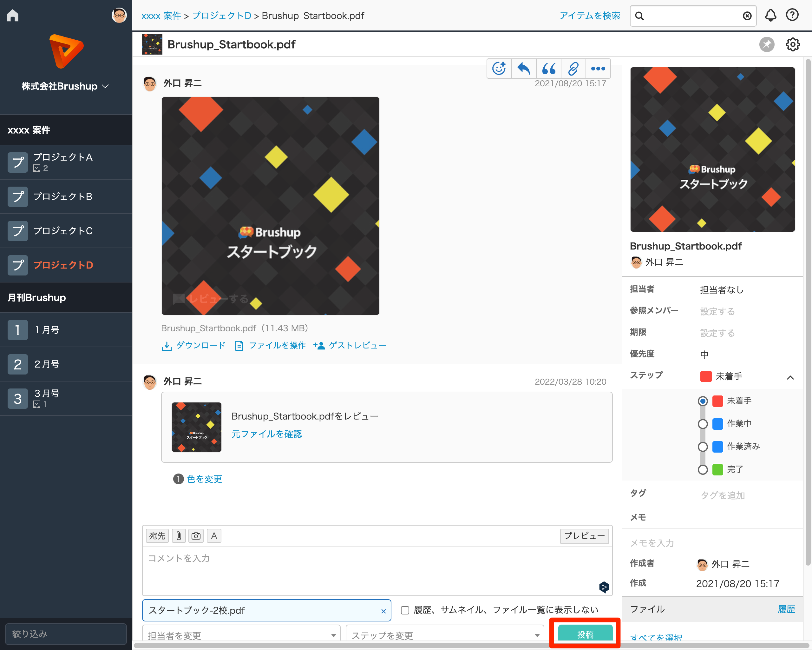Click the ダウンロード link

tap(193, 346)
